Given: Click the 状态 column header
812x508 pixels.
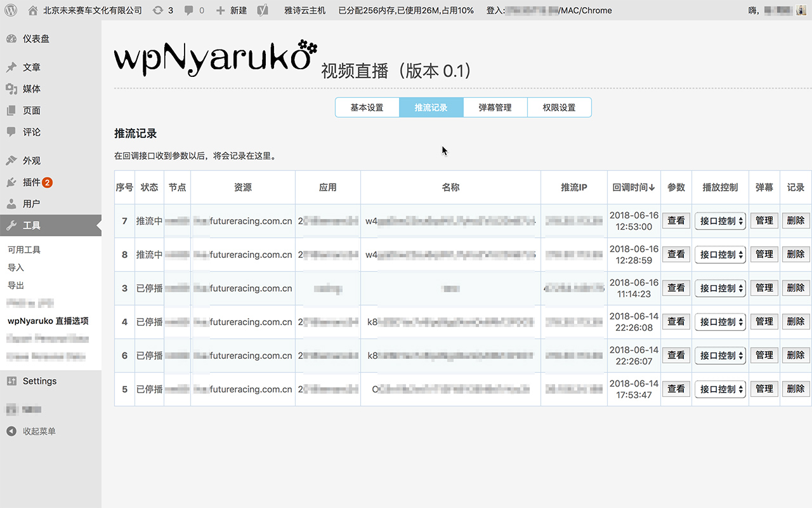Looking at the screenshot, I should 150,187.
